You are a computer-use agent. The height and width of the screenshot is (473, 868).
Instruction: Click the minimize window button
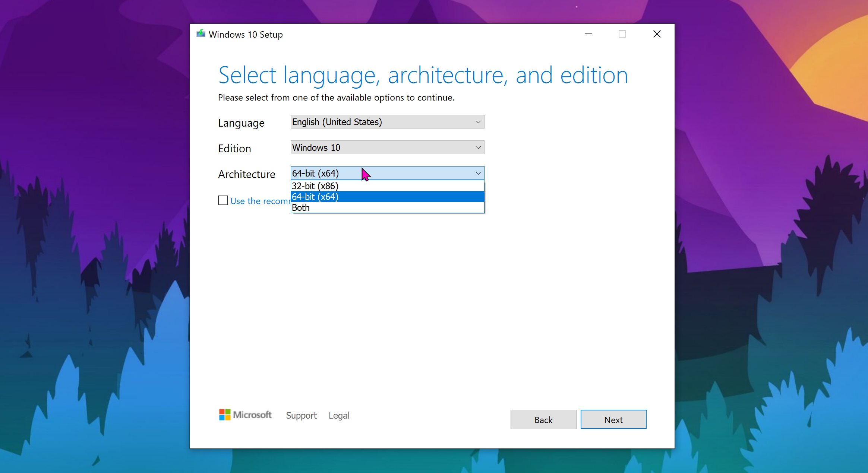(x=588, y=34)
